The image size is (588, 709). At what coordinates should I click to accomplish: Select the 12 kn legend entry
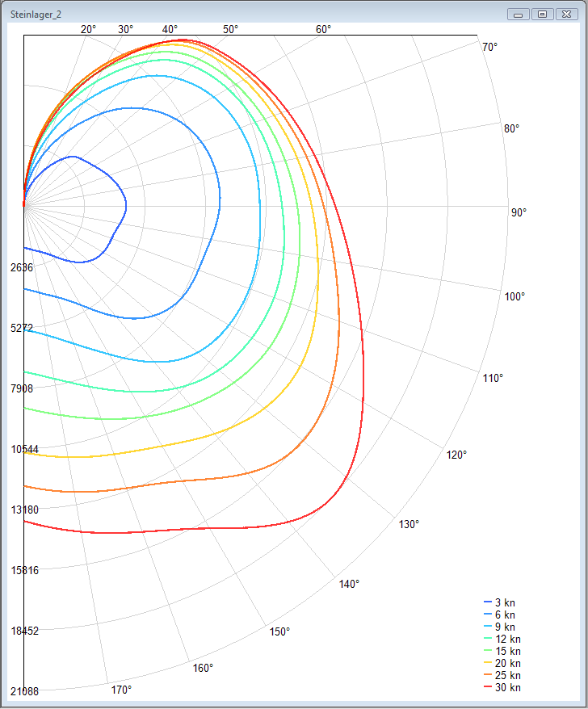[507, 640]
